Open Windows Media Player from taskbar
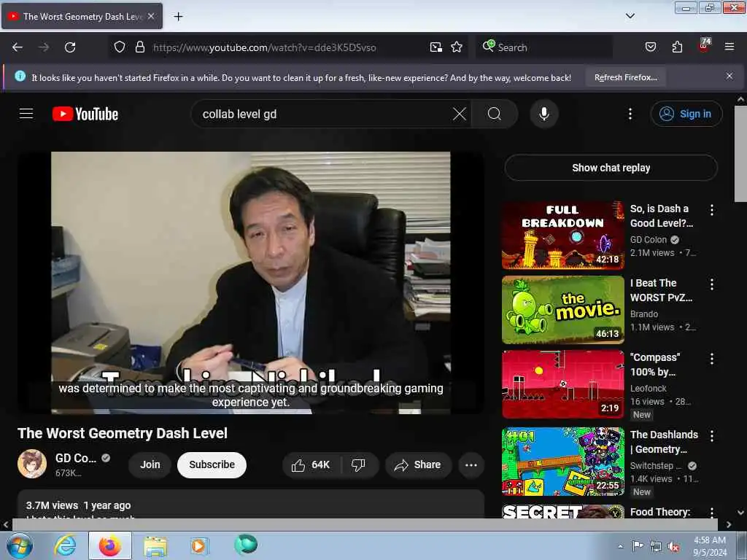Image resolution: width=747 pixels, height=560 pixels. [198, 545]
